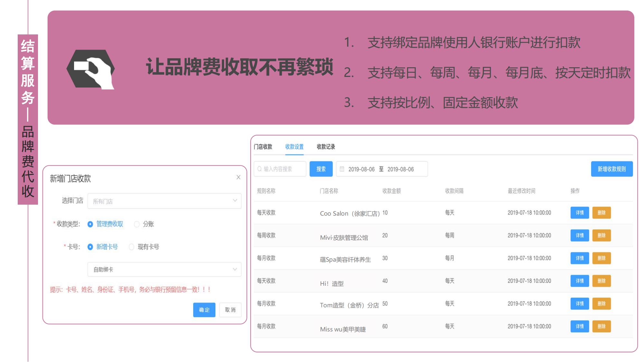Open 详情 for Tom造型（金桥）分店 row

580,304
